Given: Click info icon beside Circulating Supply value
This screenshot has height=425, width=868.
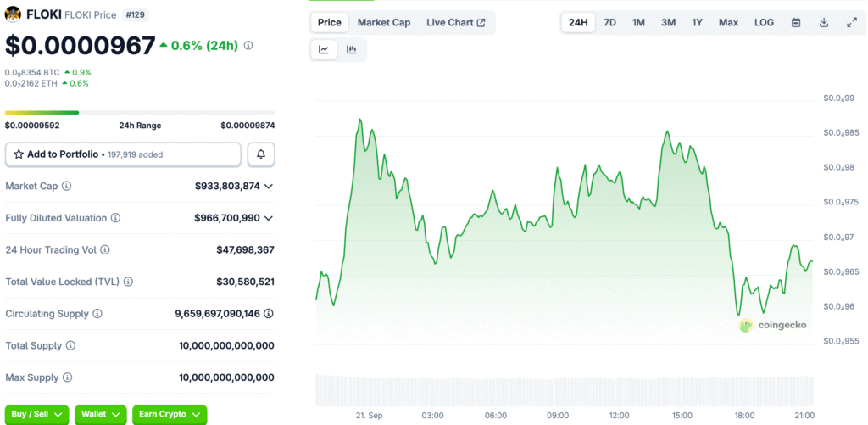Looking at the screenshot, I should click(x=269, y=313).
